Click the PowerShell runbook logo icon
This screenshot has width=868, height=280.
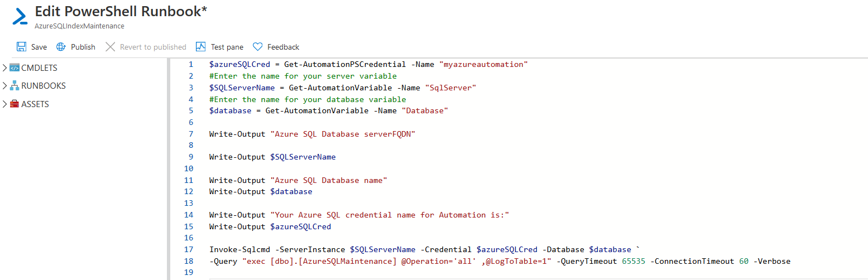[20, 17]
